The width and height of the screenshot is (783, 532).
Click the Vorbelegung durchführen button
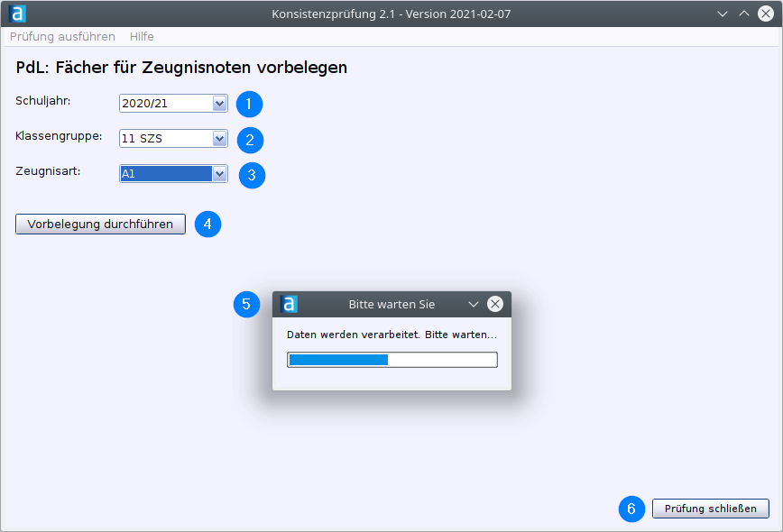click(100, 225)
